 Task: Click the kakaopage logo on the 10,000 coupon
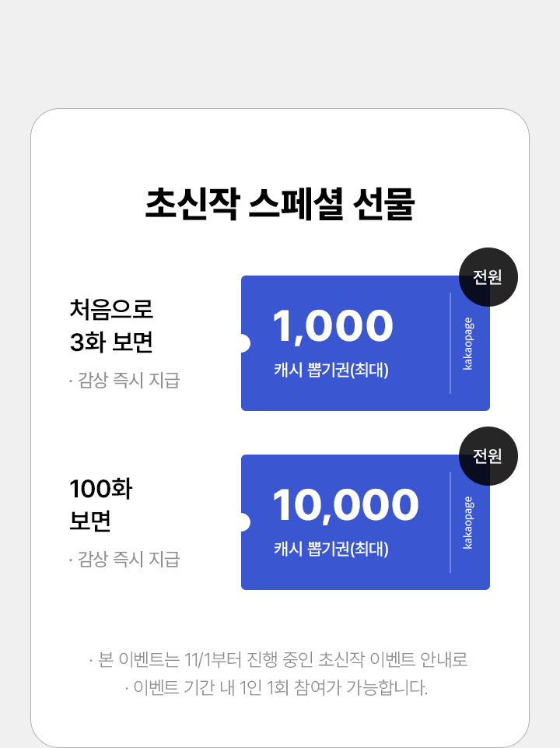pos(467,522)
